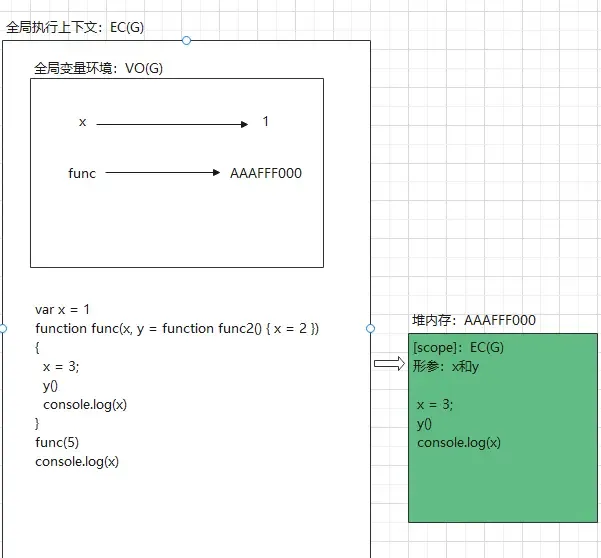Click the console.log(x) line in the green box
601x558 pixels.
pos(459,442)
